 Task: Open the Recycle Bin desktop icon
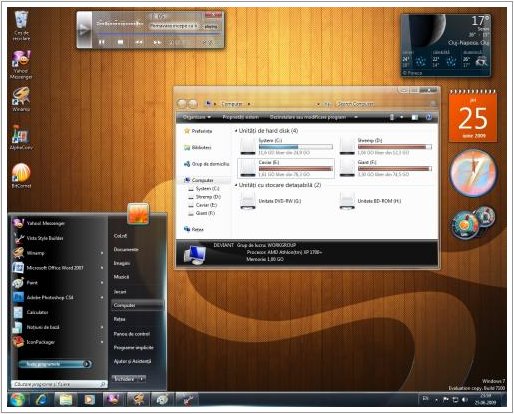[21, 25]
